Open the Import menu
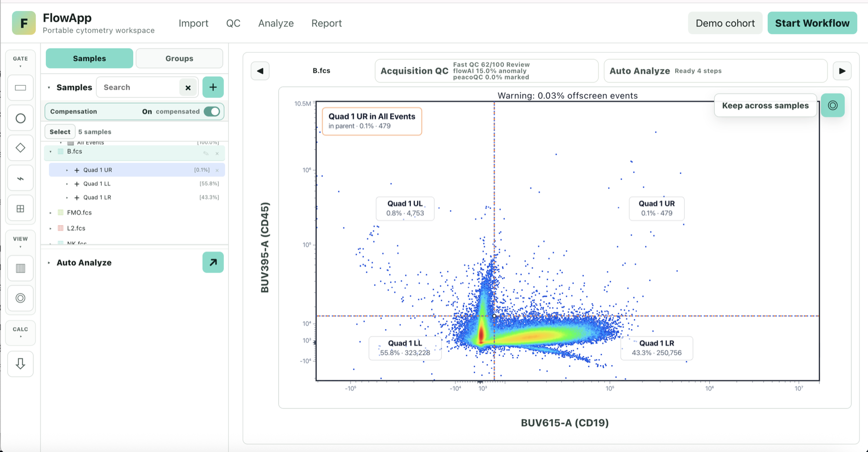Image resolution: width=868 pixels, height=452 pixels. click(x=193, y=23)
